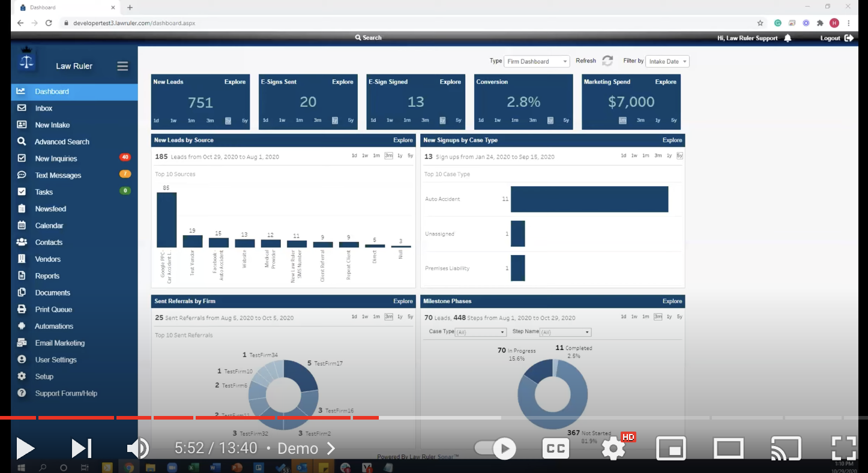This screenshot has height=473, width=868.
Task: Click the browser address bar URL
Action: (134, 23)
